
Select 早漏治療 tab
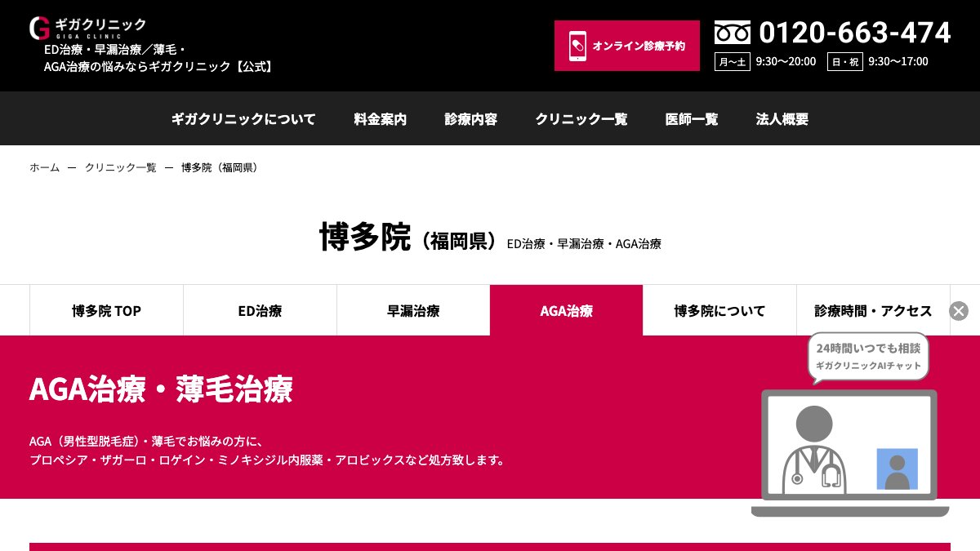coord(413,310)
